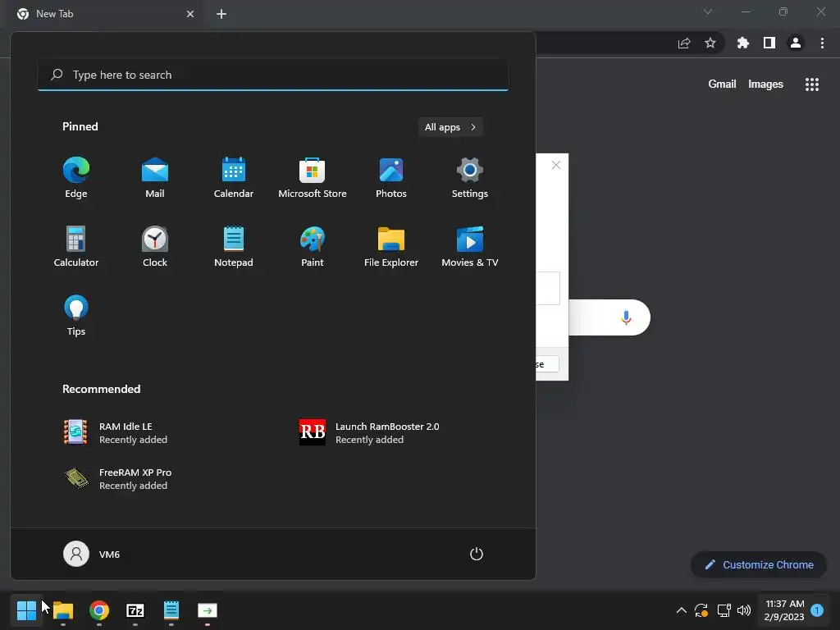Screen dimensions: 840x630
Task: Open Settings from pinned apps
Action: click(x=470, y=177)
